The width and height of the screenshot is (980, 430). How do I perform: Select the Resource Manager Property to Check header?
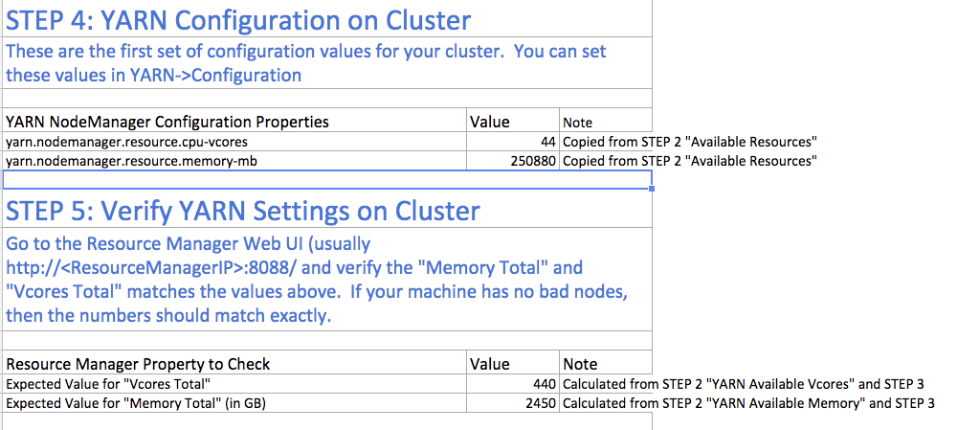tap(138, 364)
